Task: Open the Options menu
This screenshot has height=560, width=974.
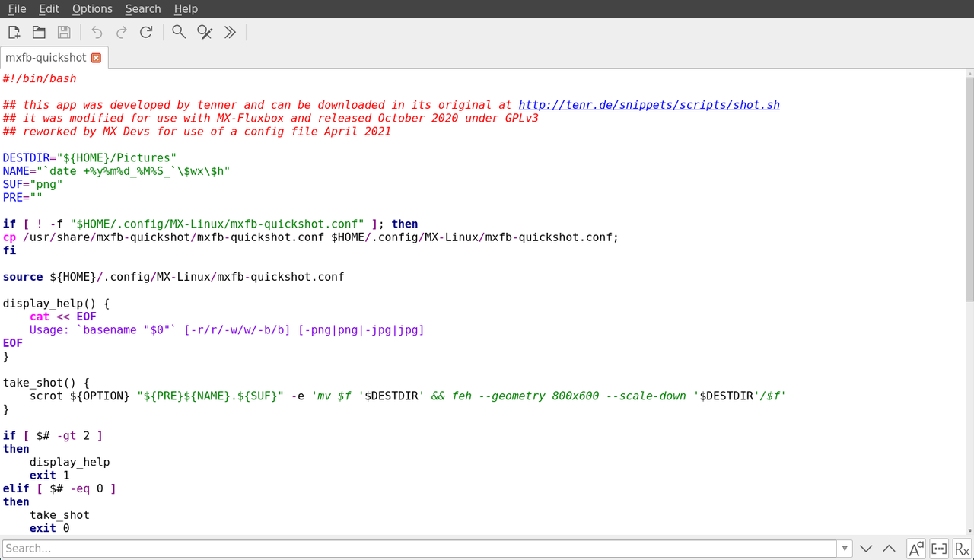Action: pos(92,9)
